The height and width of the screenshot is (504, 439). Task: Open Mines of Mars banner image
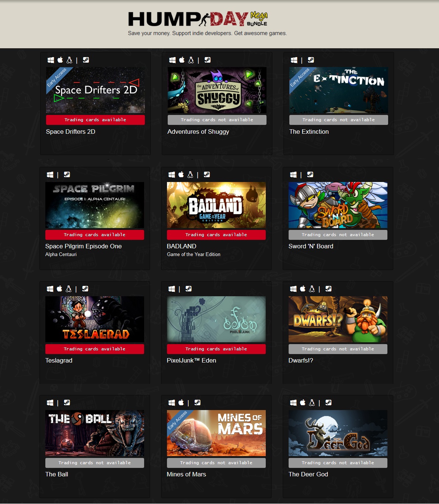click(x=216, y=433)
